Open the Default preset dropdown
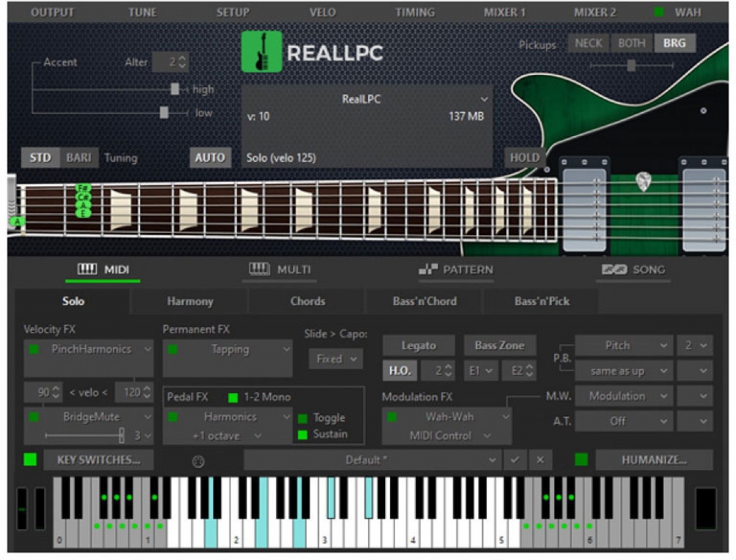Screen dimensions: 736x560 (372, 460)
